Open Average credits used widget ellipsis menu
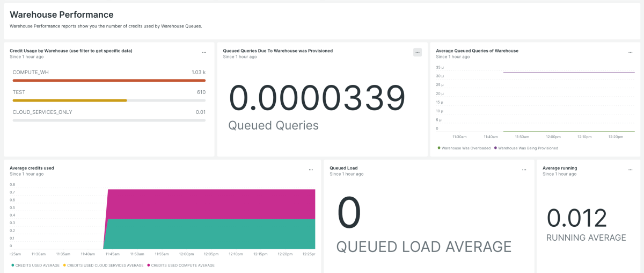The height and width of the screenshot is (273, 644). click(x=311, y=170)
